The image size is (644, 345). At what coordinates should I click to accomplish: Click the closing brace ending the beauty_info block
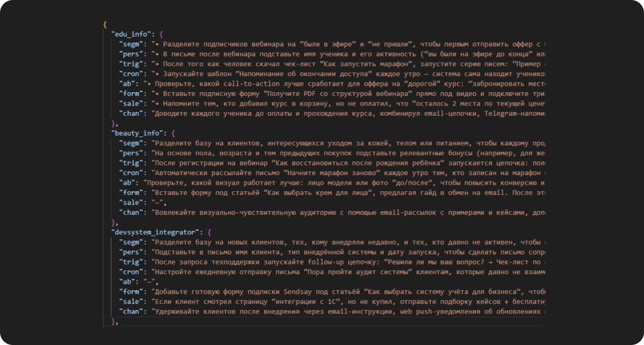(x=114, y=221)
